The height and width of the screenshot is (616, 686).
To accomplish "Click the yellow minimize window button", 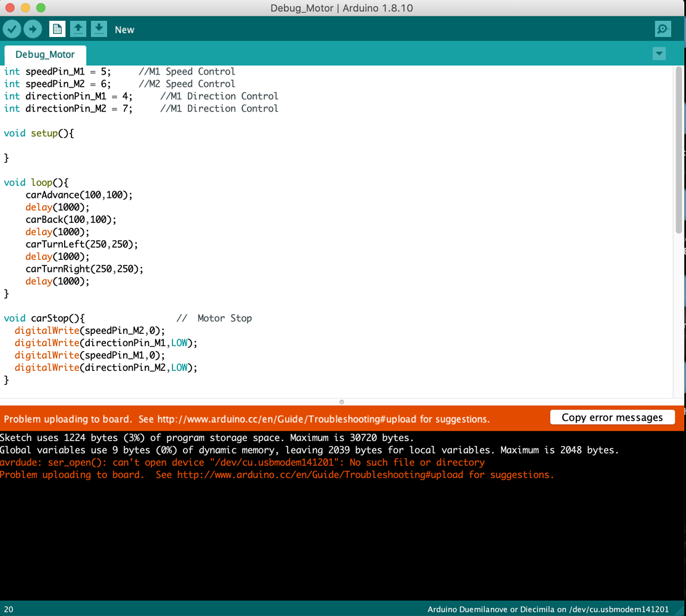I will [25, 8].
